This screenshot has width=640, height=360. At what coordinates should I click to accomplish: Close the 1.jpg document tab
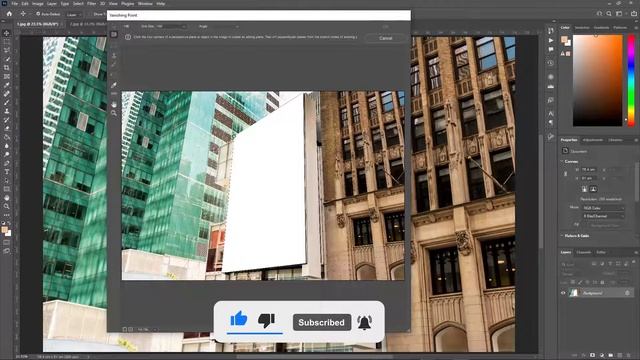[x=62, y=24]
